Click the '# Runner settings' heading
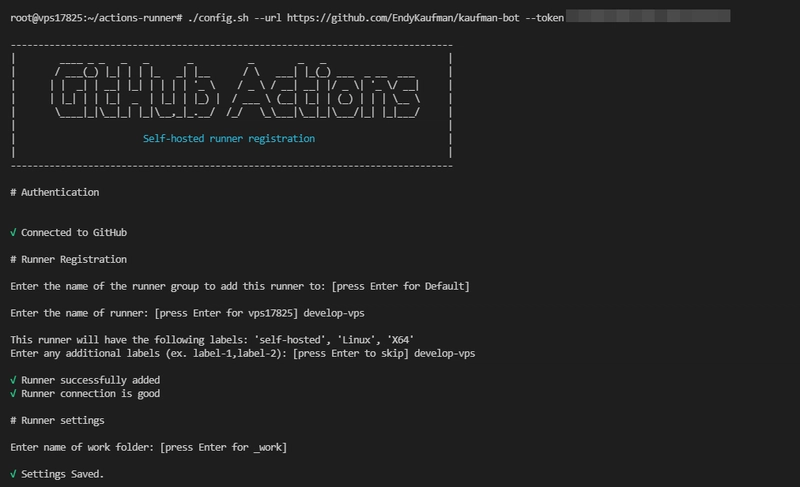This screenshot has width=800, height=487. 57,421
